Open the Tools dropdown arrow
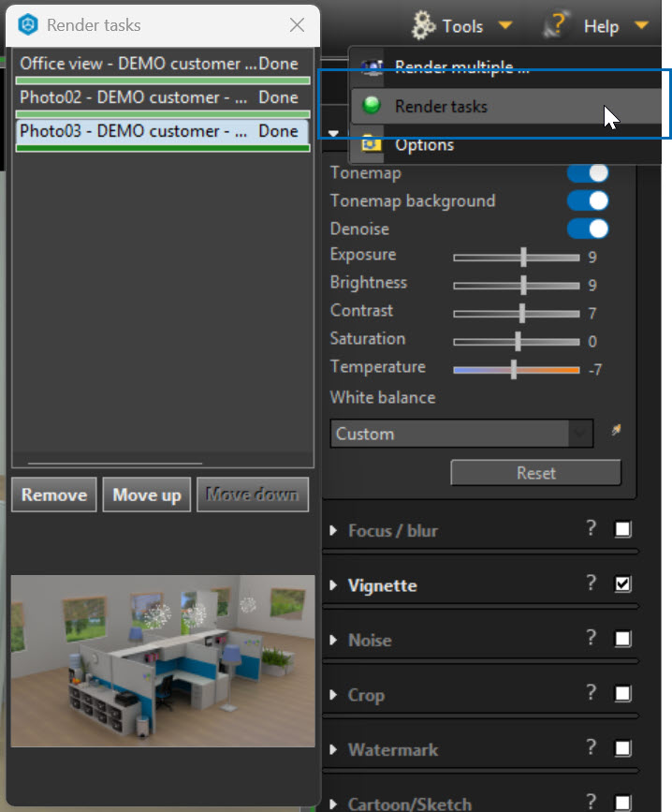The image size is (672, 812). coord(504,25)
